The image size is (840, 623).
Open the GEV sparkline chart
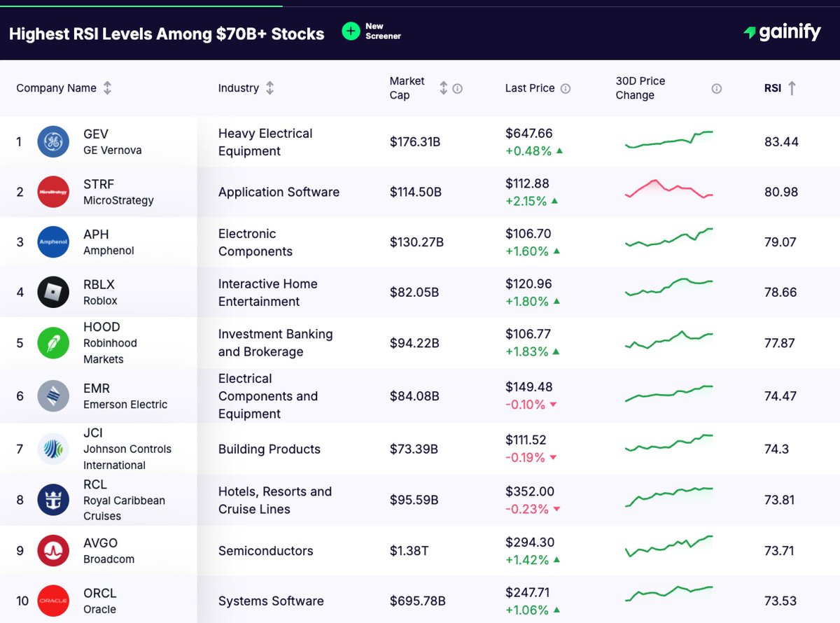(x=668, y=139)
